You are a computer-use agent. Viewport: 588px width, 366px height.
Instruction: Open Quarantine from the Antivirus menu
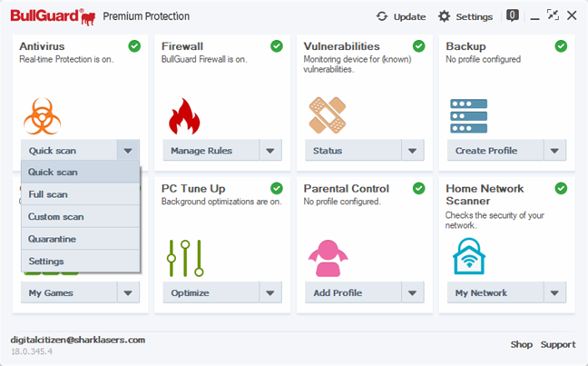80,239
